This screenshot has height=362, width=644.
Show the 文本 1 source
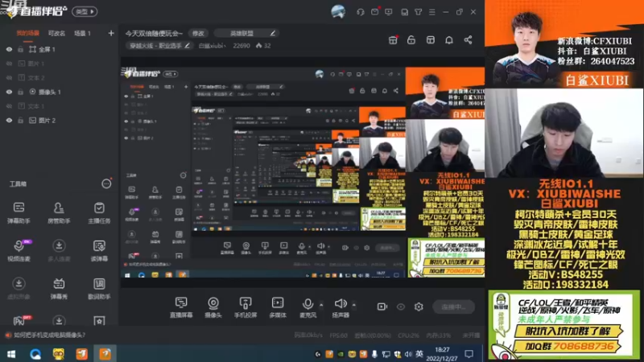click(x=9, y=106)
